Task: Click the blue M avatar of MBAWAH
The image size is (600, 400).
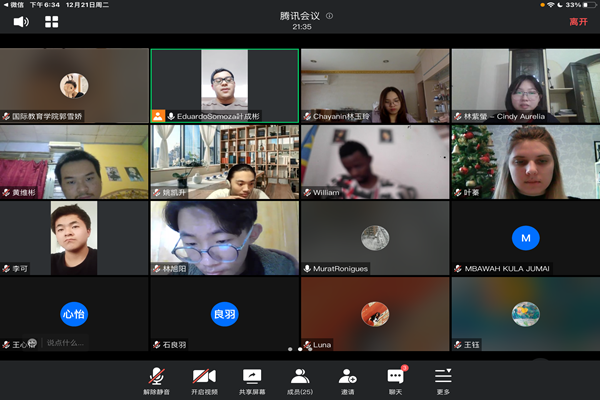Action: point(525,238)
